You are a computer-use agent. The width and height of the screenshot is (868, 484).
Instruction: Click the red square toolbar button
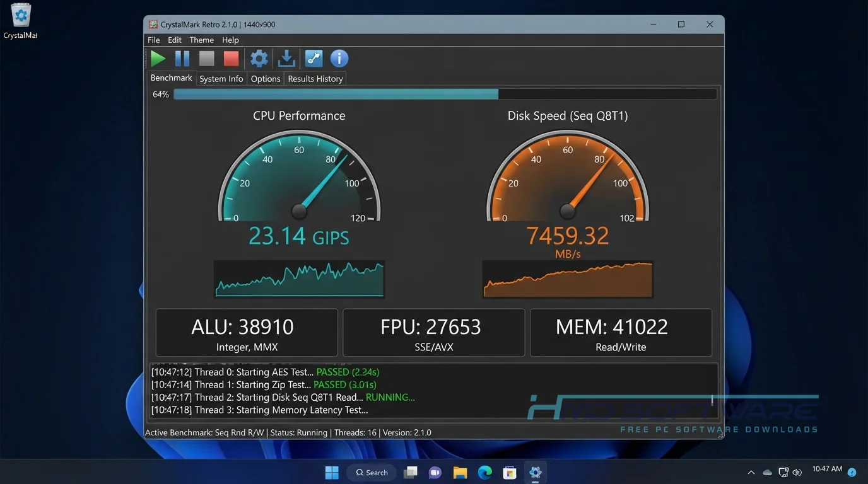(232, 59)
